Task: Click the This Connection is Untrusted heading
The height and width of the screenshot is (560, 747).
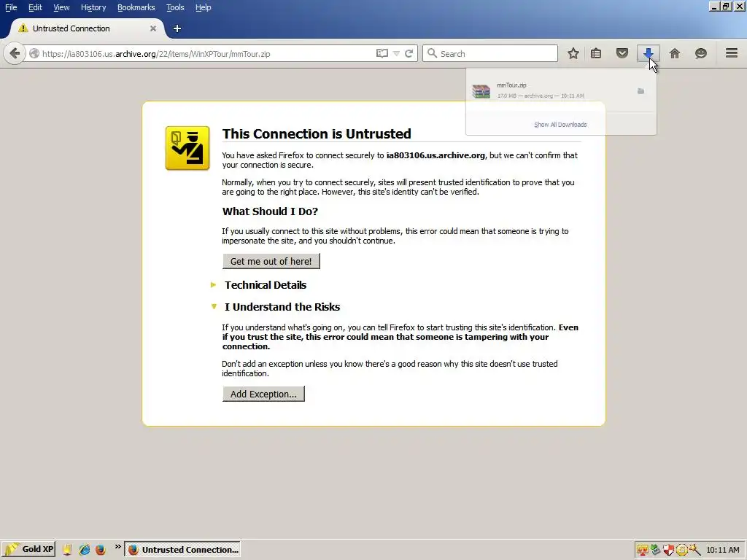Action: pyautogui.click(x=317, y=133)
